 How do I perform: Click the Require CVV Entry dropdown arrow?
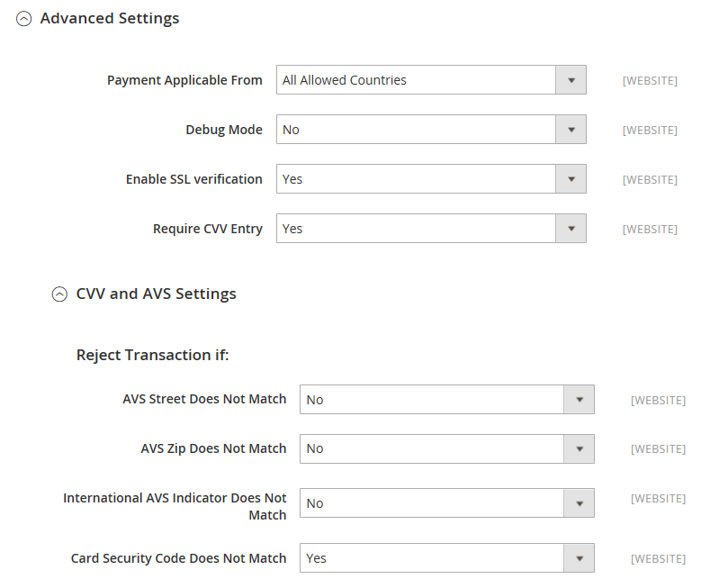tap(571, 229)
